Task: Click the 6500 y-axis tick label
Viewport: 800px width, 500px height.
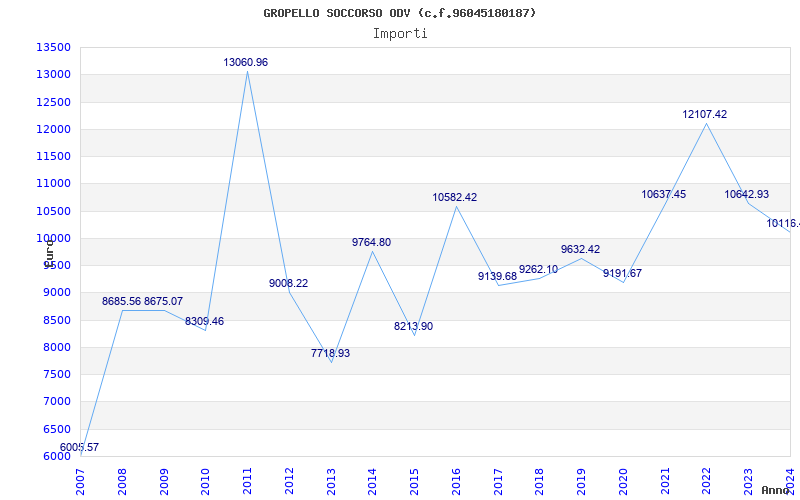Action: tap(56, 429)
